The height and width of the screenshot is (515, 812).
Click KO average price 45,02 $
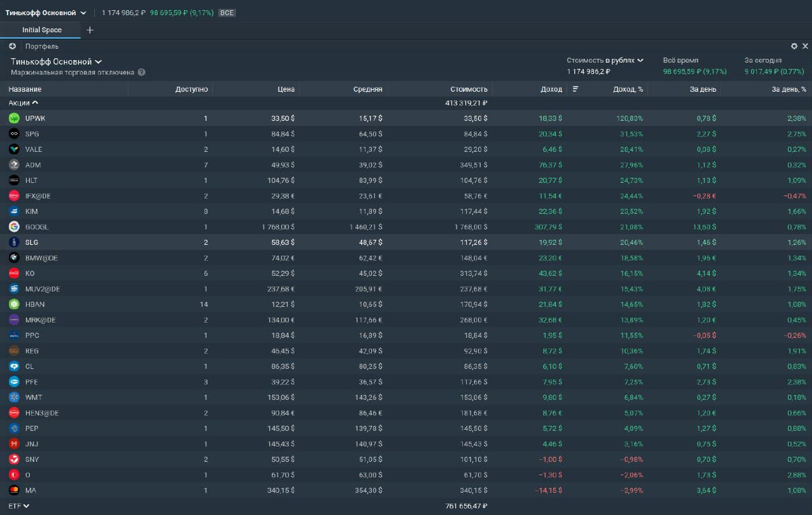tap(371, 273)
